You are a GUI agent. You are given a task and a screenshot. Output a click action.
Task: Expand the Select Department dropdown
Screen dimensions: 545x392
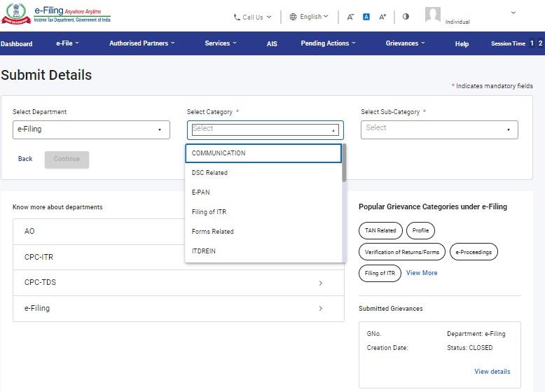[91, 129]
